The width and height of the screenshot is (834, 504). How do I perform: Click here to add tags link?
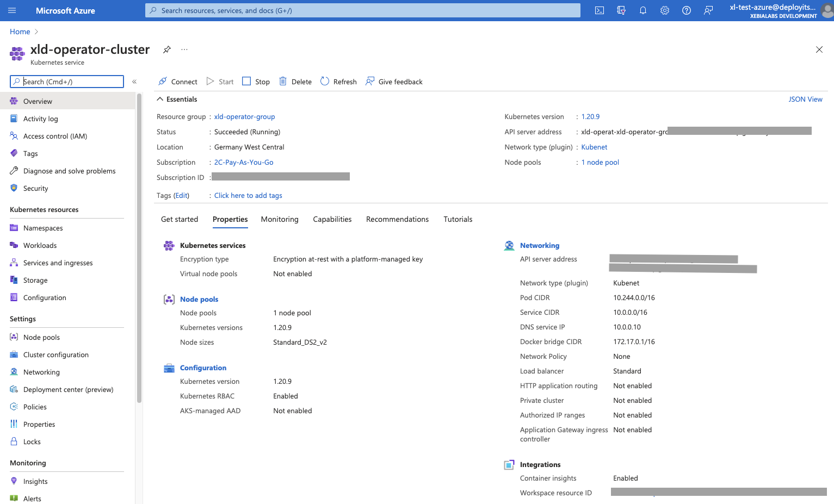(x=248, y=195)
